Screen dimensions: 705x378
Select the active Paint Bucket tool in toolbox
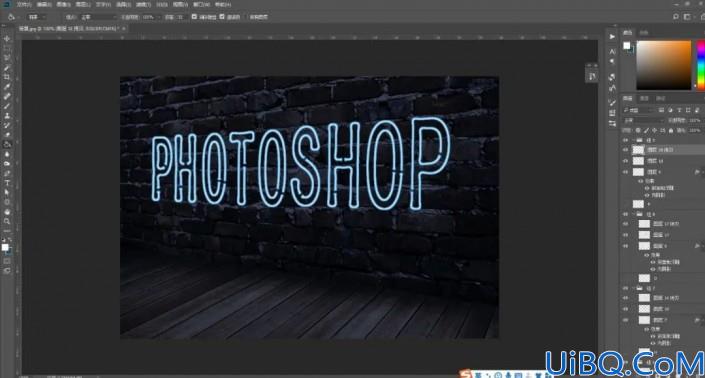(7, 145)
